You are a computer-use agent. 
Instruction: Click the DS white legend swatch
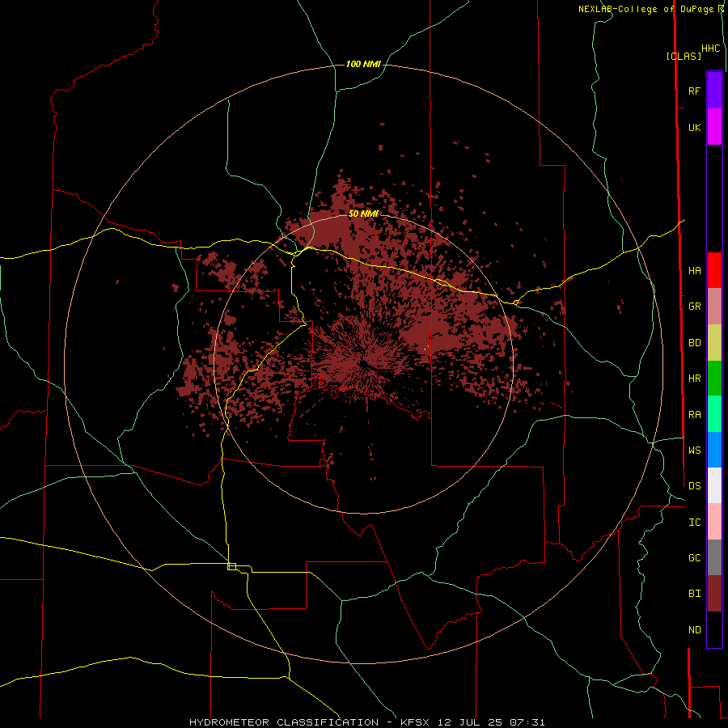714,485
